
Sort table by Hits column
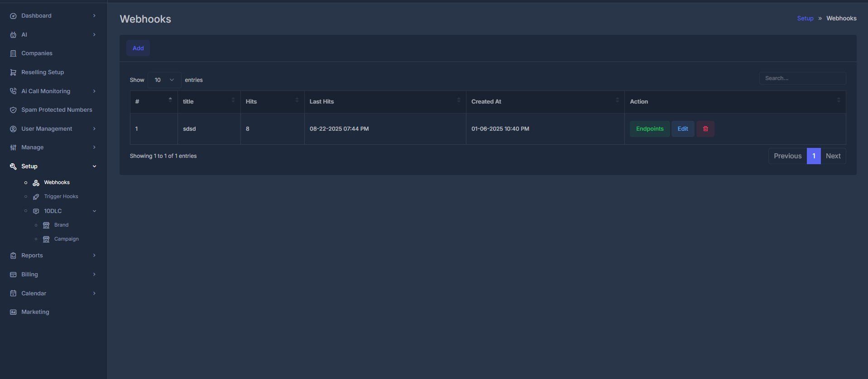pyautogui.click(x=272, y=102)
